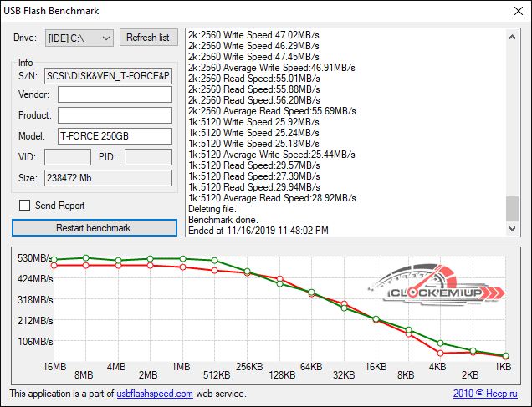The width and height of the screenshot is (532, 407).
Task: Enable the Send Report checkbox
Action: tap(24, 206)
